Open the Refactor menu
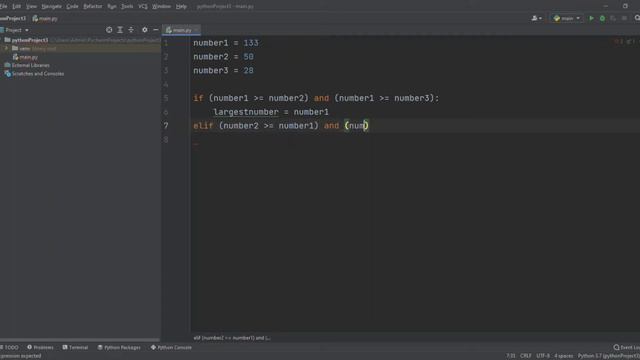640x360 pixels. click(93, 6)
